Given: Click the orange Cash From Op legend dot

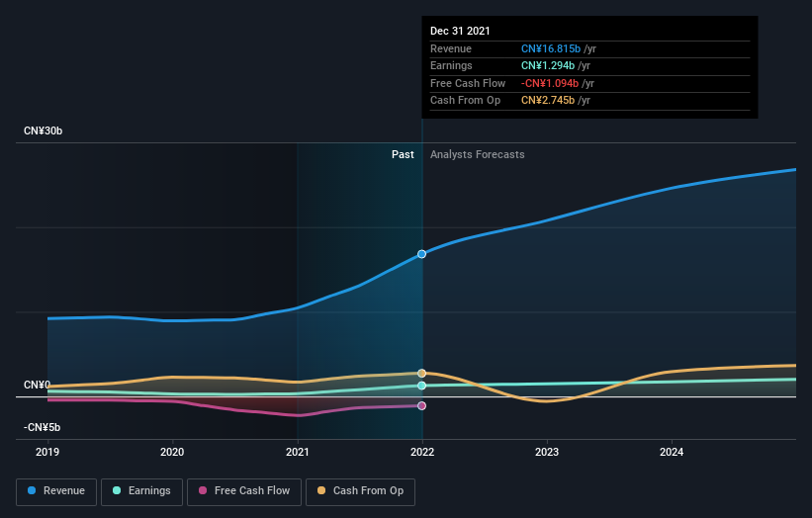Looking at the screenshot, I should pos(321,490).
